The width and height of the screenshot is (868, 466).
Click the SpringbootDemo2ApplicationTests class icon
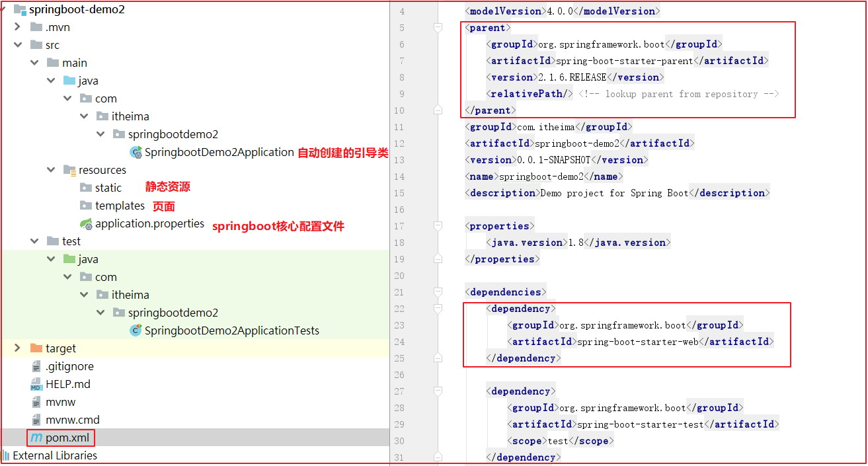(x=136, y=330)
